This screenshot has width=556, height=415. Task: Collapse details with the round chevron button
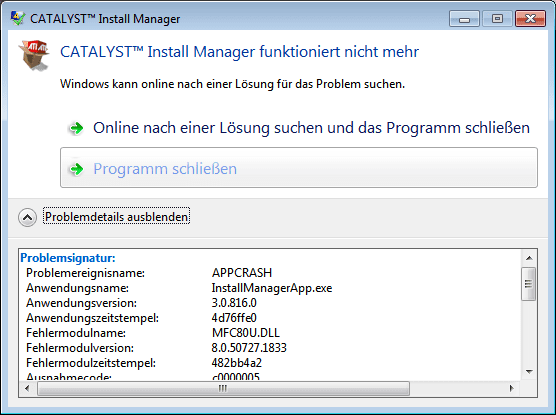point(27,217)
